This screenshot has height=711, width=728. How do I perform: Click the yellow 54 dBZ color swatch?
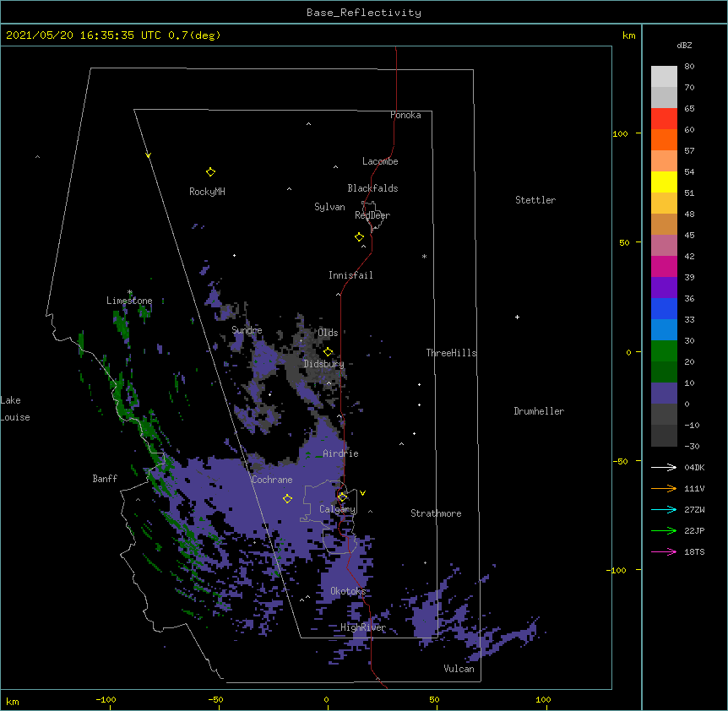click(x=664, y=182)
